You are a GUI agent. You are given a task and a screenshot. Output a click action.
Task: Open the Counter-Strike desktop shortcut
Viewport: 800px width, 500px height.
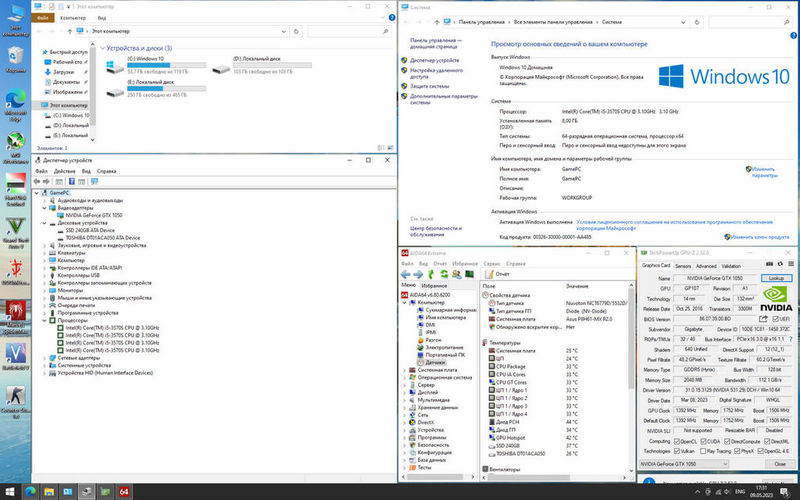click(16, 402)
